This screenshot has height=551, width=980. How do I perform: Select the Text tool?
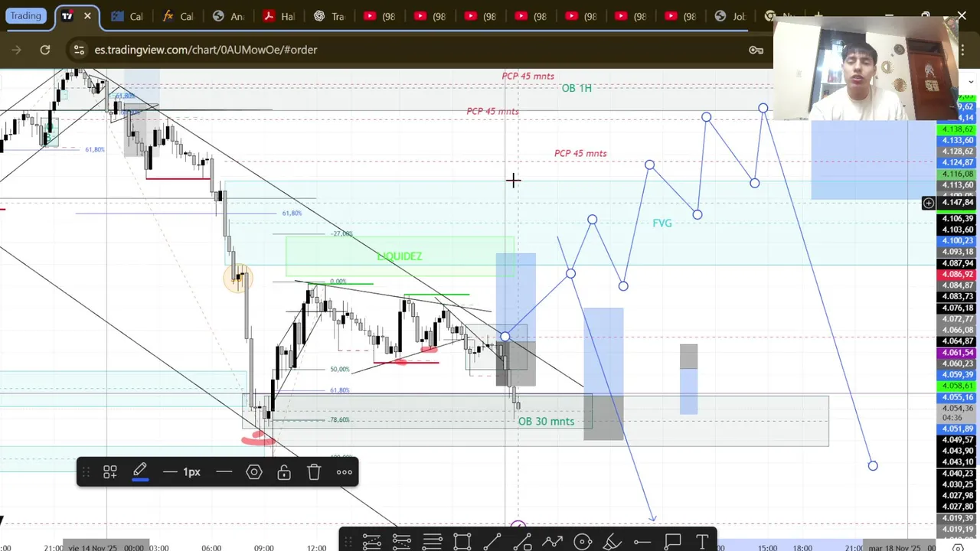702,542
